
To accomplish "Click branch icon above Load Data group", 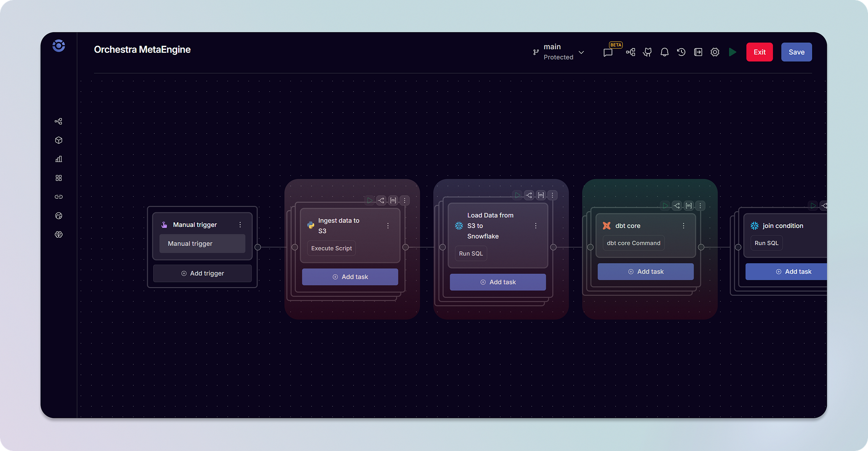I will (529, 195).
